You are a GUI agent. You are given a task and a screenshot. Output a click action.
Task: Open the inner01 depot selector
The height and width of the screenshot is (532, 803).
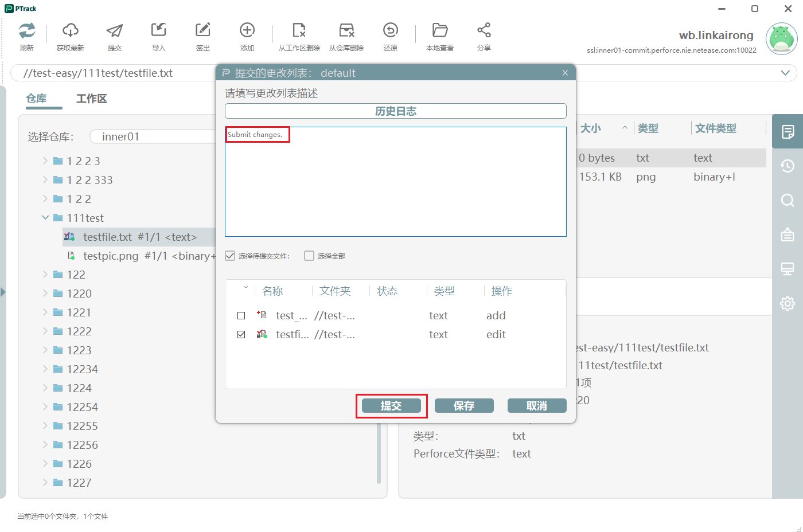pos(153,136)
